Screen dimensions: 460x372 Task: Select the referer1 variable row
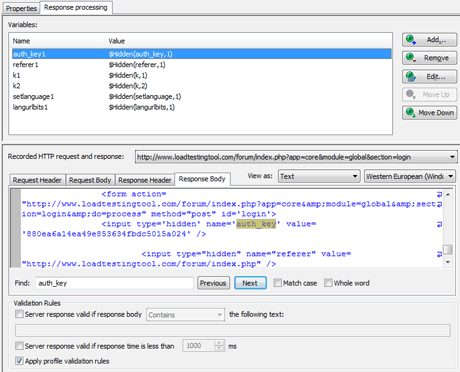coord(201,65)
